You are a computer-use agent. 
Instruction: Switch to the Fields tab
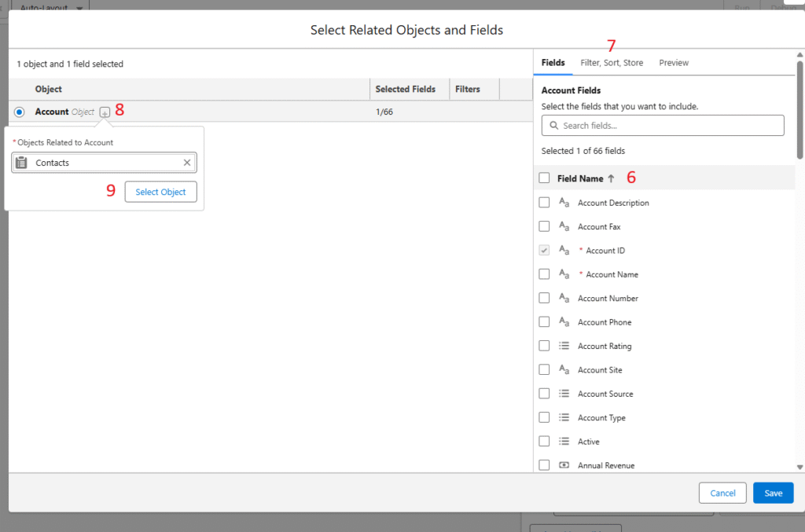pos(553,63)
